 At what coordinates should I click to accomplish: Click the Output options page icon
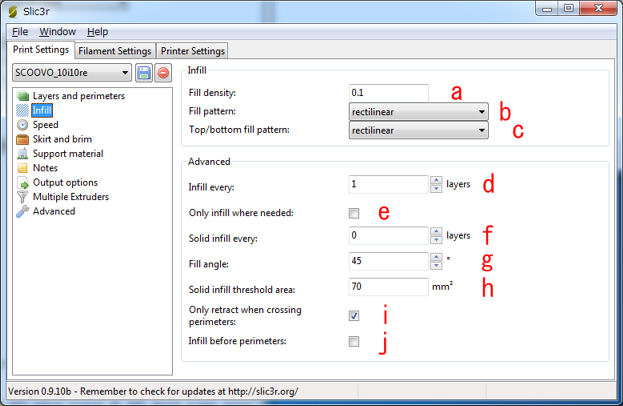coord(23,183)
